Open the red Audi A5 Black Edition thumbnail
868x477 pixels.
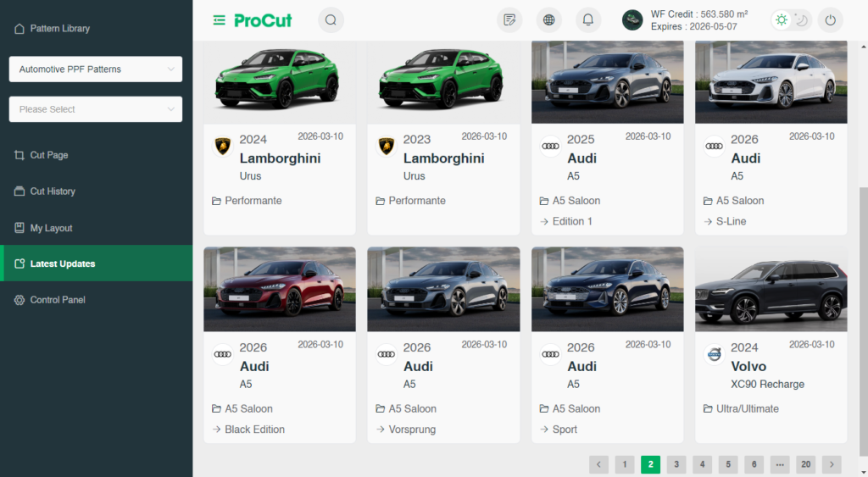point(280,290)
